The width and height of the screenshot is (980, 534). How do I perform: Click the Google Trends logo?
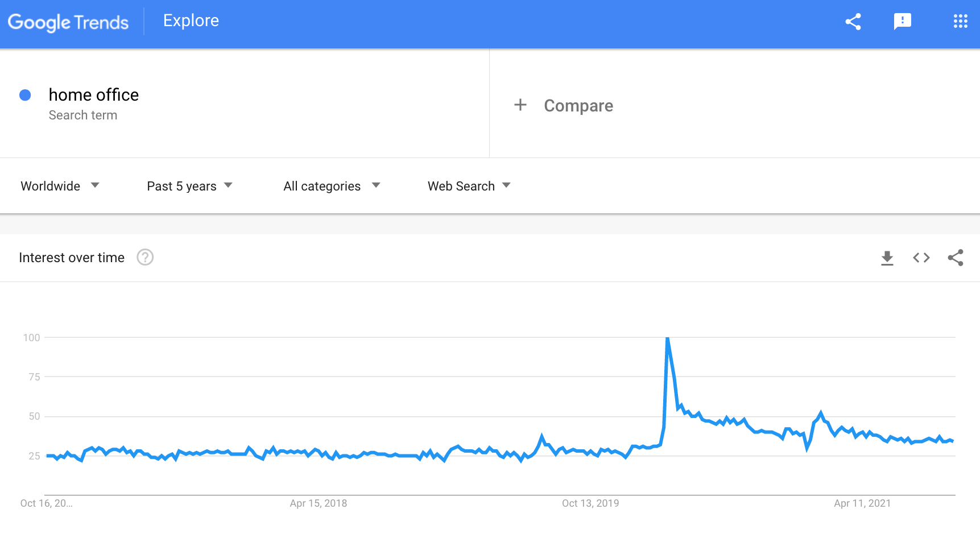tap(68, 22)
